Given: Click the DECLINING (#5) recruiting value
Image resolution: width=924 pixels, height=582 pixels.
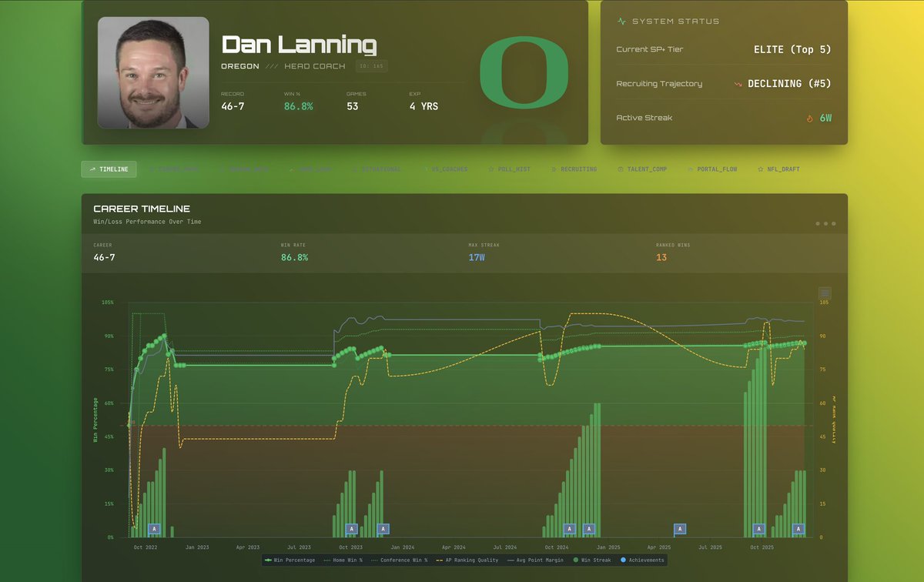Looking at the screenshot, I should click(789, 84).
